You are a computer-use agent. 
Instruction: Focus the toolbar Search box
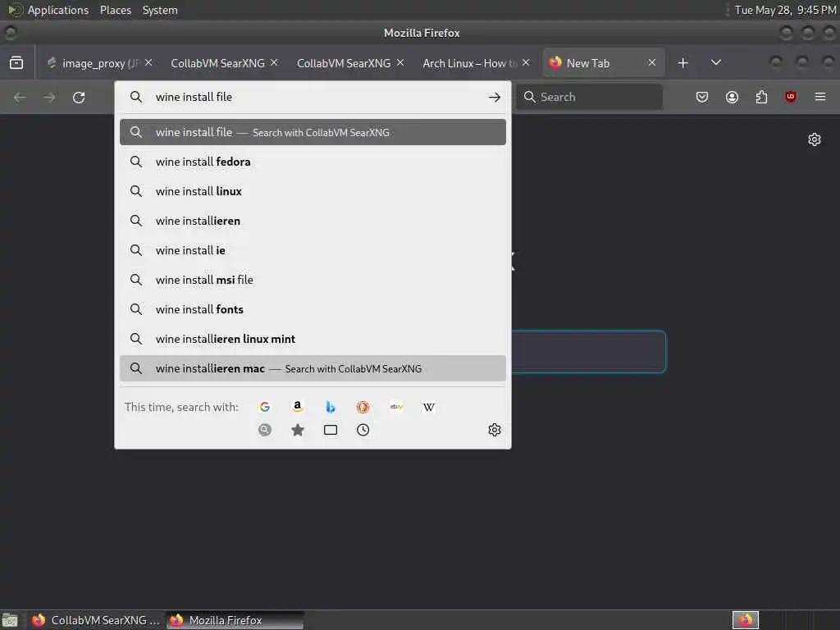tap(589, 97)
